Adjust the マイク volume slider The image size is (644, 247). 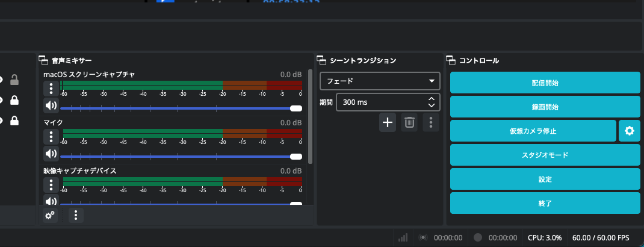[181, 157]
